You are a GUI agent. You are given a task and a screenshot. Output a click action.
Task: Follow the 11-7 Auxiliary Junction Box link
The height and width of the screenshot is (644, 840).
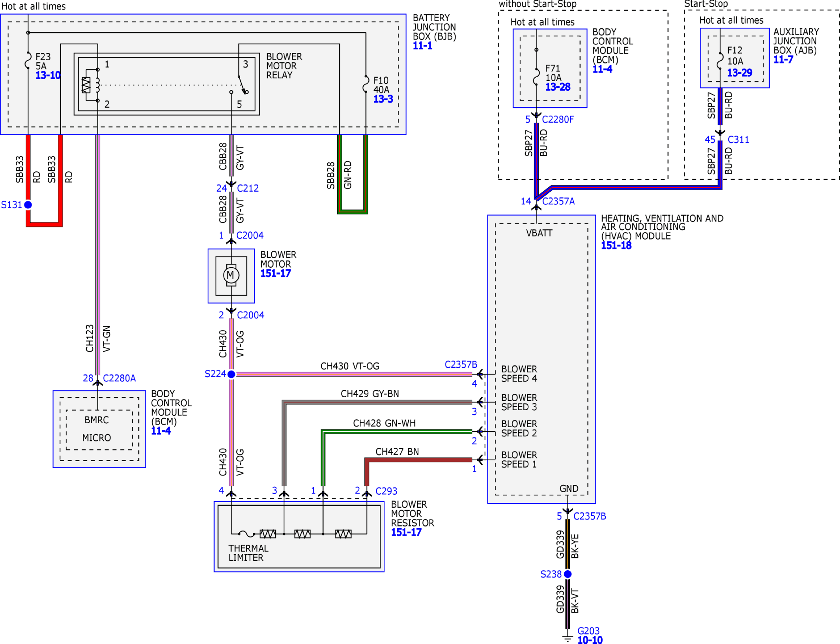pos(783,60)
